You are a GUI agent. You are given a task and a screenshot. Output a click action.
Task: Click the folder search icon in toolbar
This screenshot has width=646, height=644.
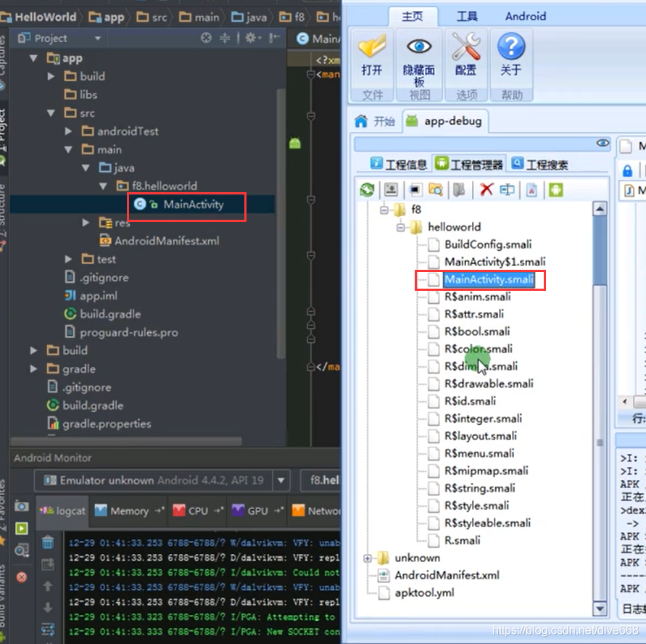436,189
